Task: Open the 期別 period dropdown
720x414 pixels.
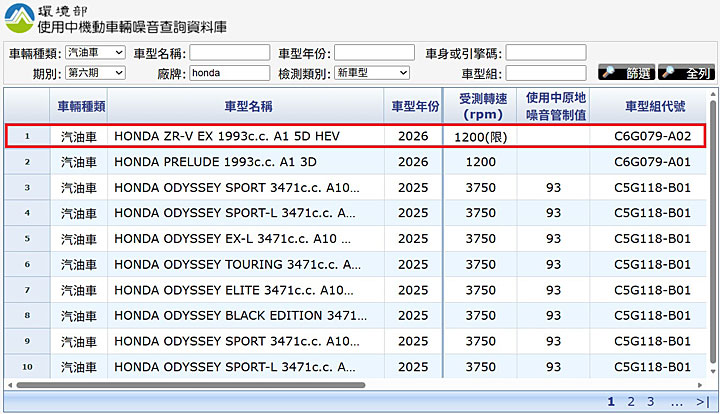Action: point(95,73)
